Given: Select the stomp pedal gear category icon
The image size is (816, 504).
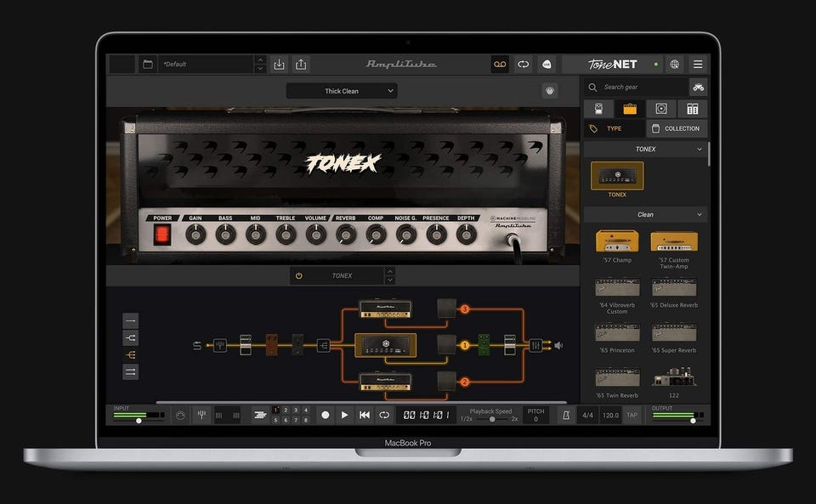Looking at the screenshot, I should 598,109.
